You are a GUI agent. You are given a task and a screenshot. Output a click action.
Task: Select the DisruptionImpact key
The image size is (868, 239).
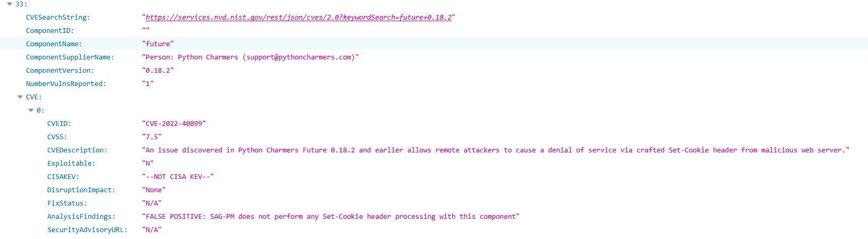[81, 190]
